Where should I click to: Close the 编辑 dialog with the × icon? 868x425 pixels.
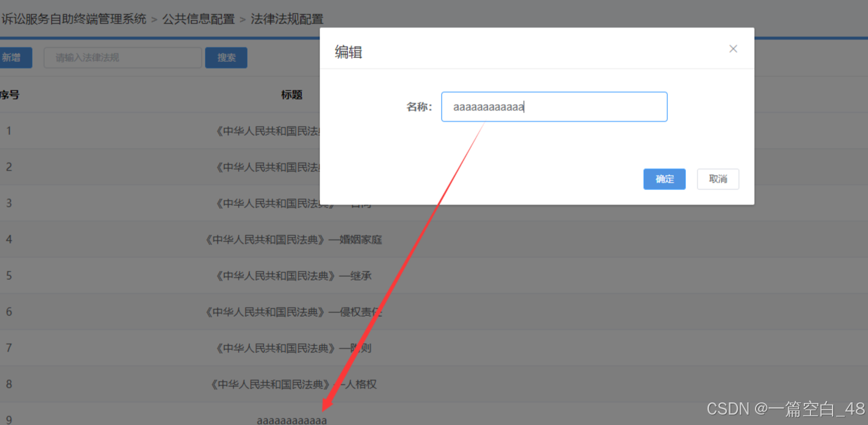[x=733, y=48]
